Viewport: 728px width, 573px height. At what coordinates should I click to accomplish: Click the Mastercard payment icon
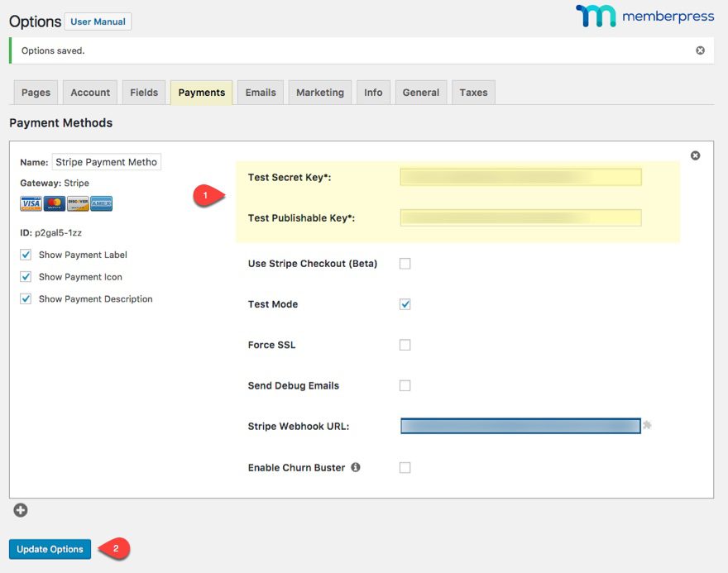[54, 203]
